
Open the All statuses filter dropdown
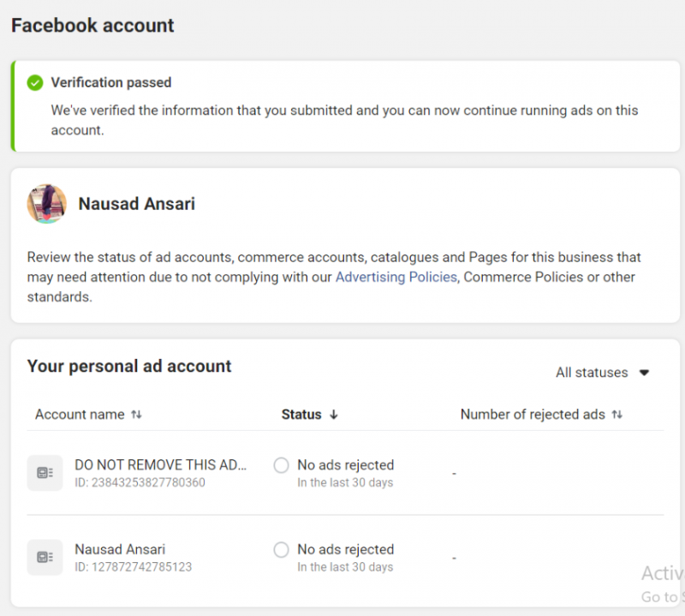click(603, 373)
